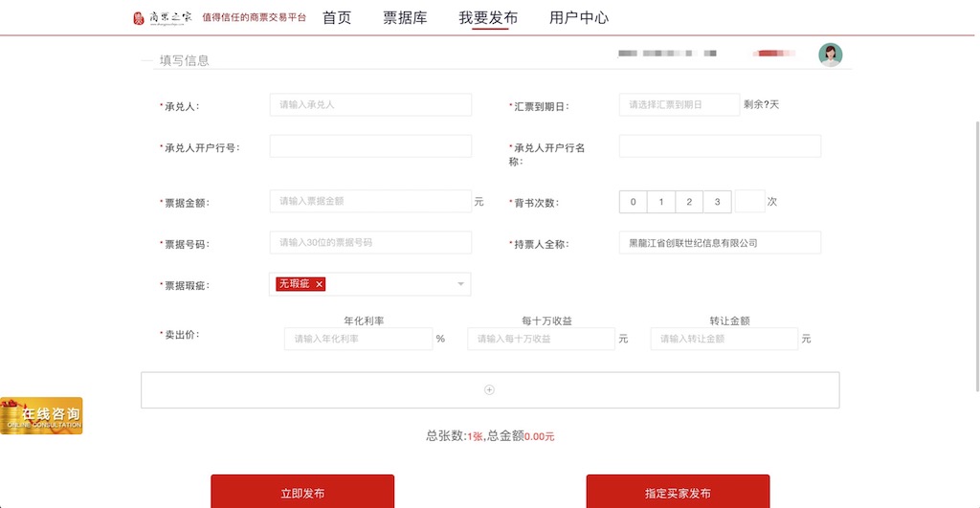Click the plus icon to add another bill
980x508 pixels.
tap(489, 389)
